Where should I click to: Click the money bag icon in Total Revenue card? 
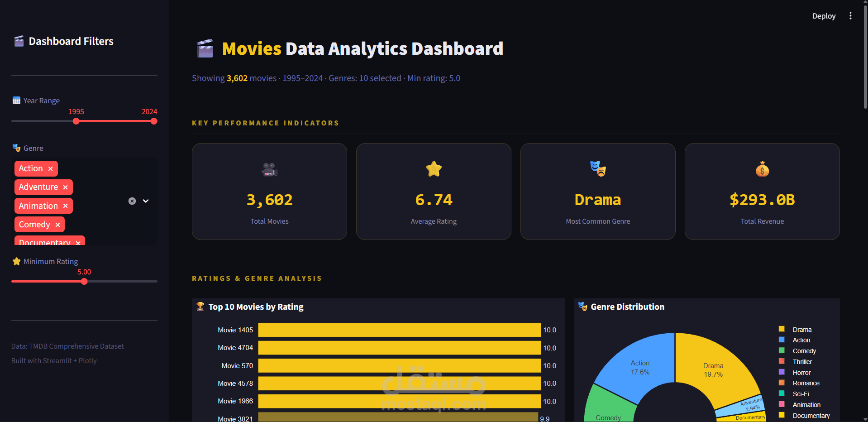762,169
